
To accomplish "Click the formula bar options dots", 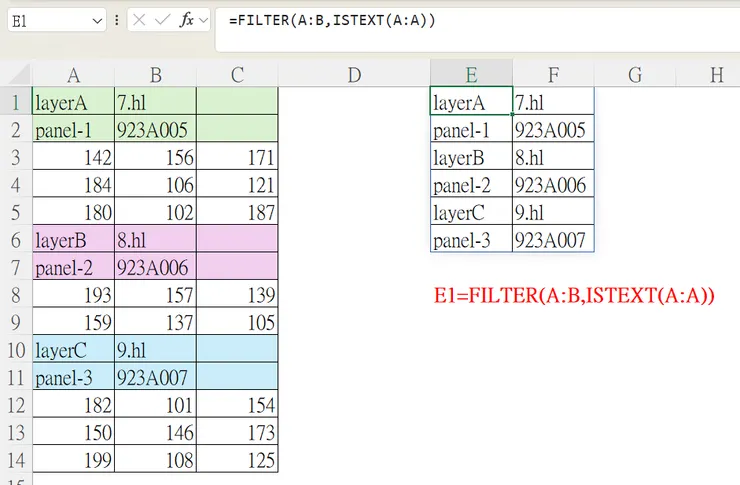I will pyautogui.click(x=117, y=20).
